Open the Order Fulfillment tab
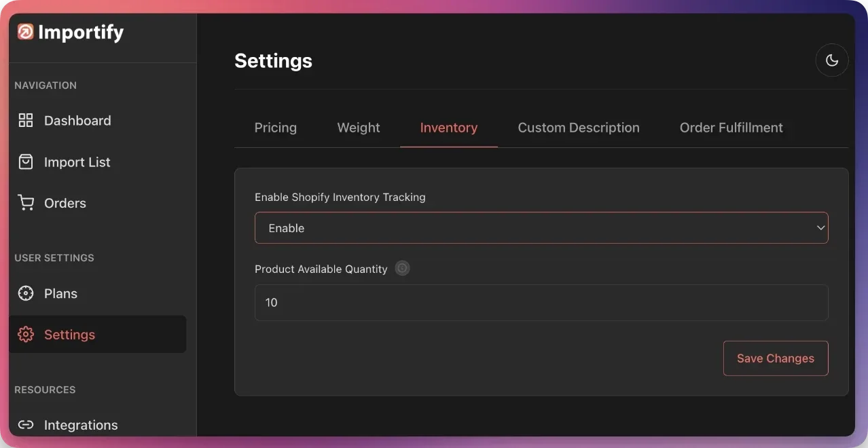868x448 pixels. tap(731, 128)
